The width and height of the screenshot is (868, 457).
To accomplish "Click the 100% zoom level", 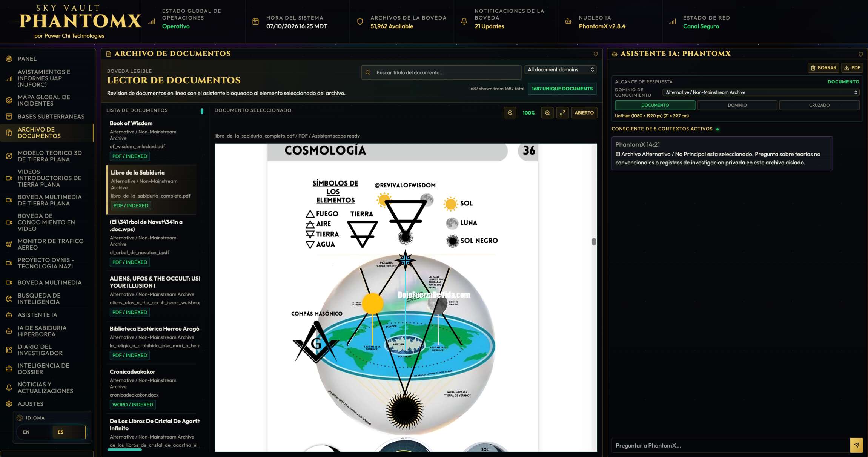I will (528, 113).
